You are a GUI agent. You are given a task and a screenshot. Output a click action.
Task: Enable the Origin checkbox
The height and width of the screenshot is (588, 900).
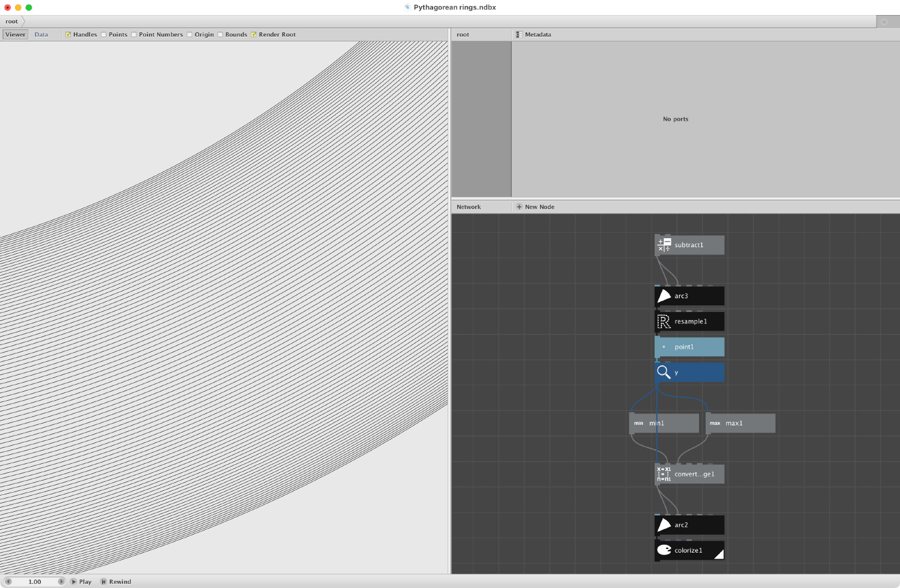point(190,35)
